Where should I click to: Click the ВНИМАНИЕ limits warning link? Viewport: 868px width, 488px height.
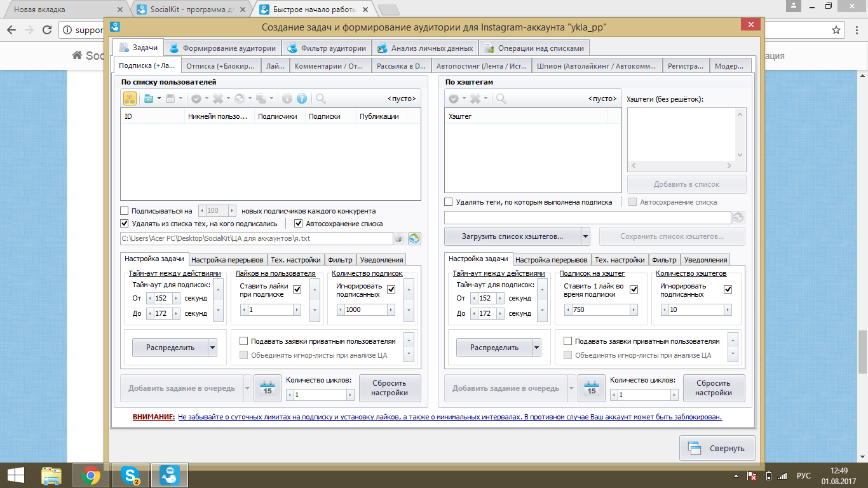[450, 417]
